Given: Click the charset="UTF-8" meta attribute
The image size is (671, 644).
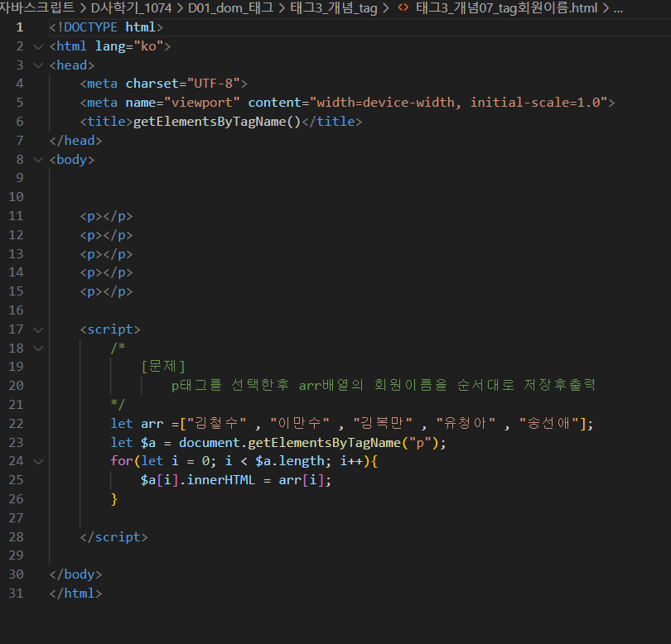Looking at the screenshot, I should coord(183,84).
